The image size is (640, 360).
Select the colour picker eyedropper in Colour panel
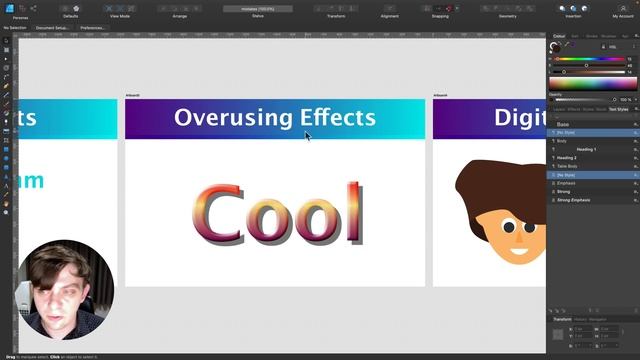click(x=567, y=44)
